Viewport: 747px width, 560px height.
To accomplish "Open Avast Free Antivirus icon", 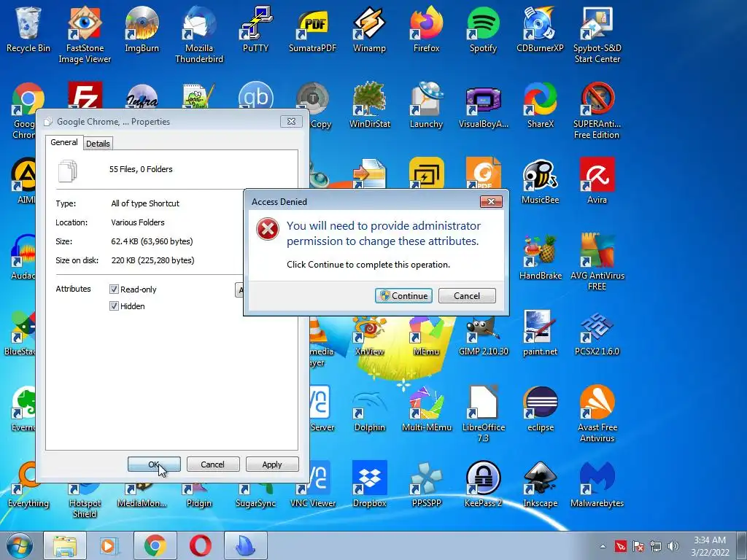I will pos(597,413).
